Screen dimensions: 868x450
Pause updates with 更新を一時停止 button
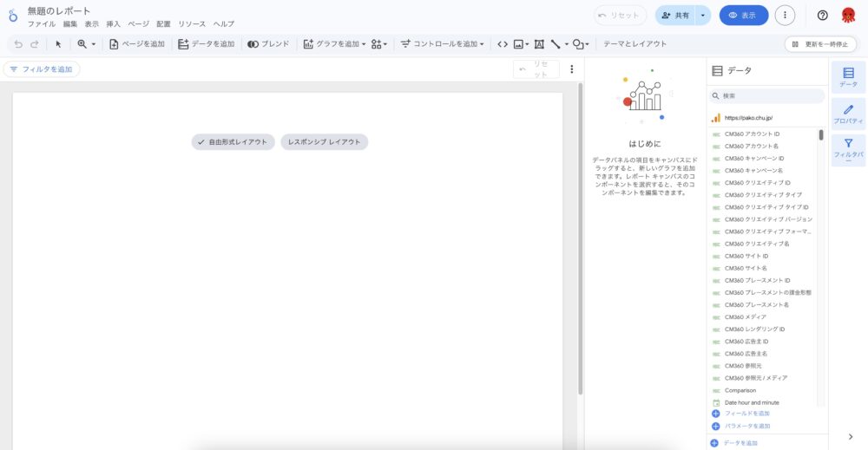(820, 44)
